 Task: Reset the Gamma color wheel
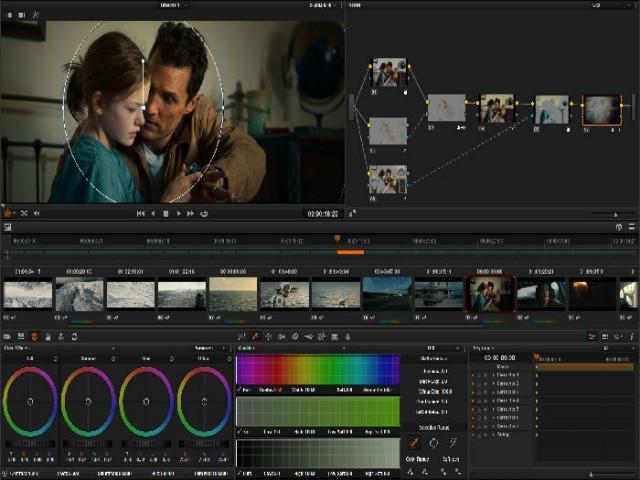(113, 359)
